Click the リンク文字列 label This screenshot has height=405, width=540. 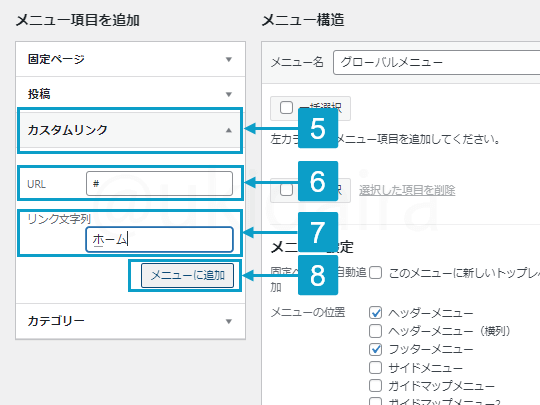[x=59, y=219]
